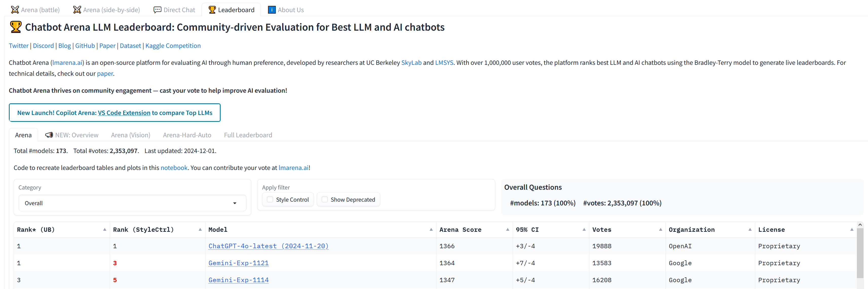The width and height of the screenshot is (868, 289).
Task: Open the Kaggle Competition link
Action: (x=173, y=46)
